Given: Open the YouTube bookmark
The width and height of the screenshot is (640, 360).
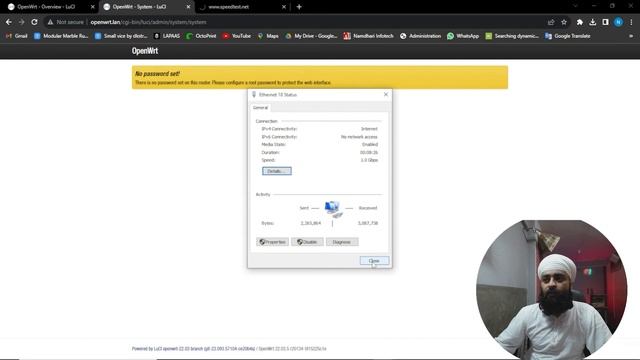Looking at the screenshot, I should (x=237, y=36).
